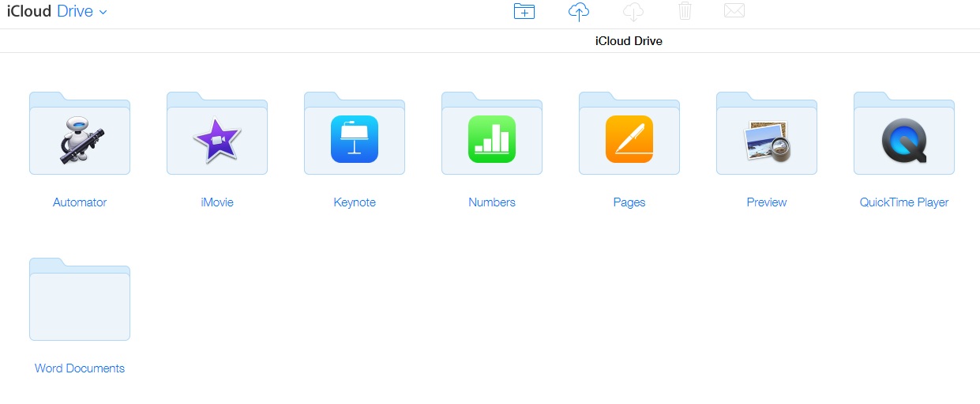The height and width of the screenshot is (404, 980).
Task: Click the email envelope icon
Action: click(x=734, y=11)
